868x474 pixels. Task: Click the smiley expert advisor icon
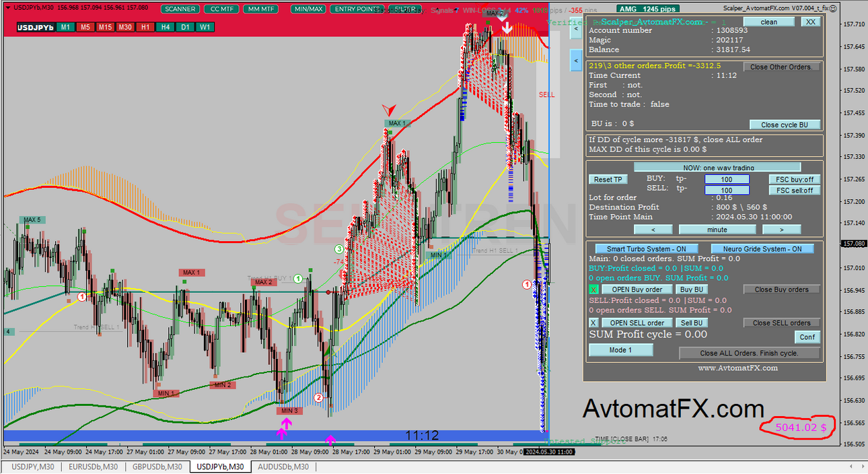tap(834, 8)
